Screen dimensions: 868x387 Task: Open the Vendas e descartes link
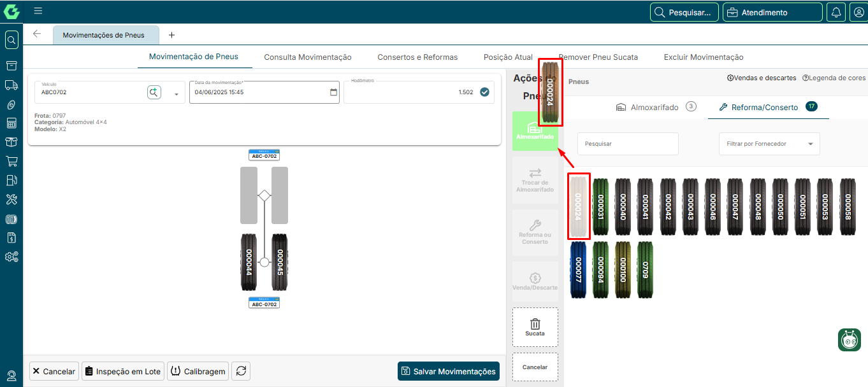[x=762, y=78]
